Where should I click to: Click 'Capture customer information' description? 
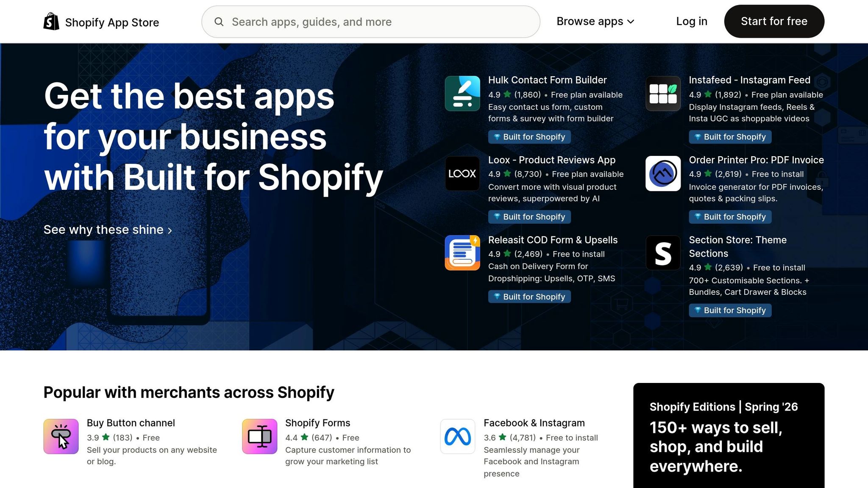click(x=348, y=456)
